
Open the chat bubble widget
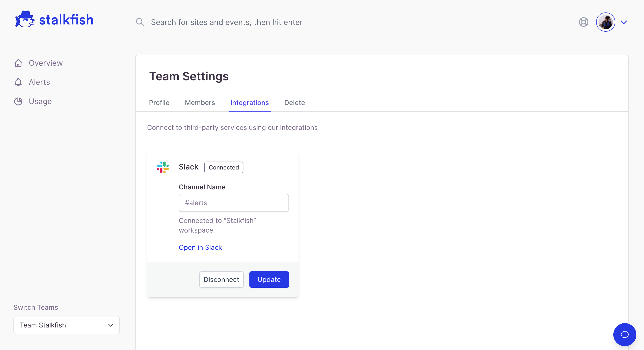click(624, 334)
